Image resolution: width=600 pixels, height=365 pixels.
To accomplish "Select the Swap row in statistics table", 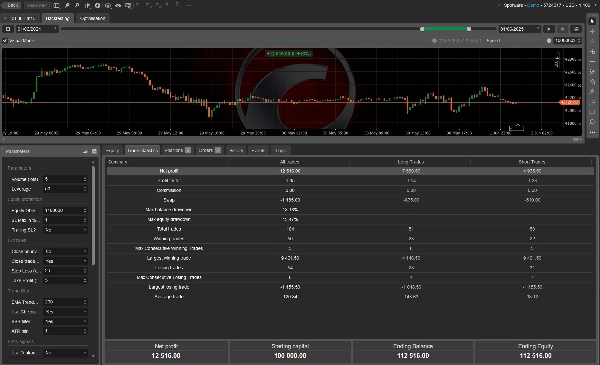I will click(x=350, y=200).
